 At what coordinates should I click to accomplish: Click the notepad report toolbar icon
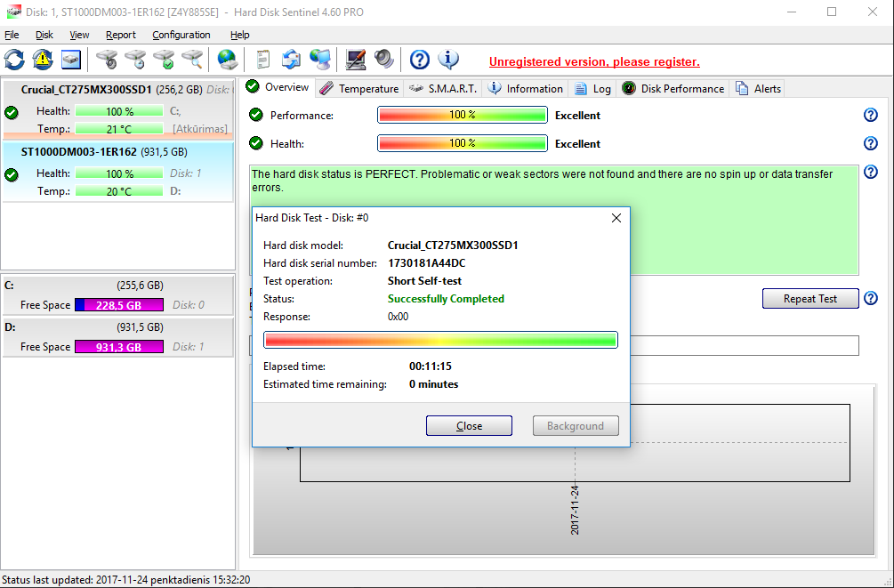point(262,60)
